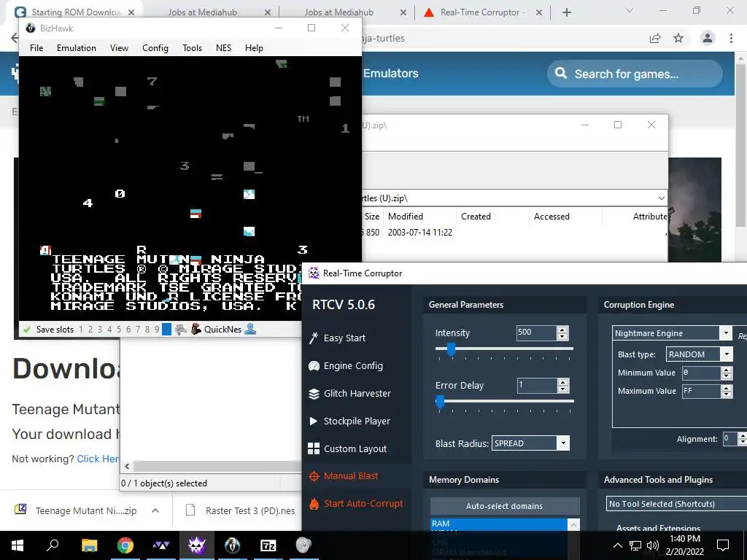747x560 pixels.
Task: Open Google Chrome from the taskbar
Action: point(125,545)
